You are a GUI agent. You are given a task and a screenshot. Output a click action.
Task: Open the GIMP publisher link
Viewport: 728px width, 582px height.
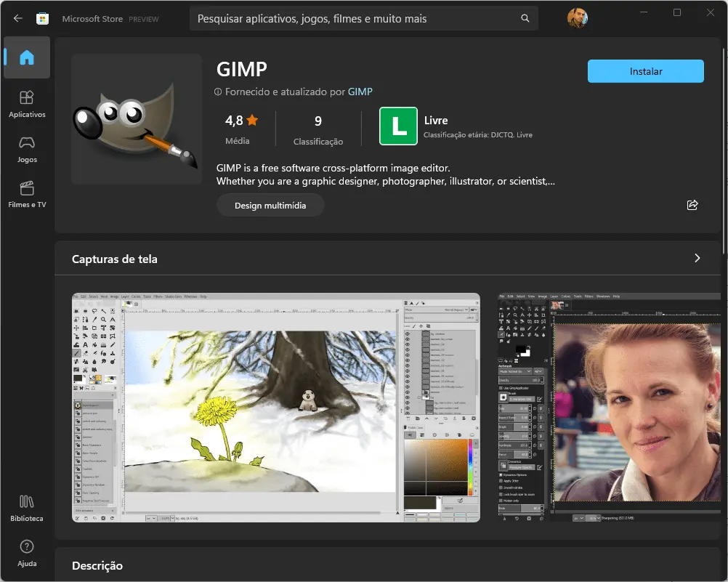coord(360,92)
